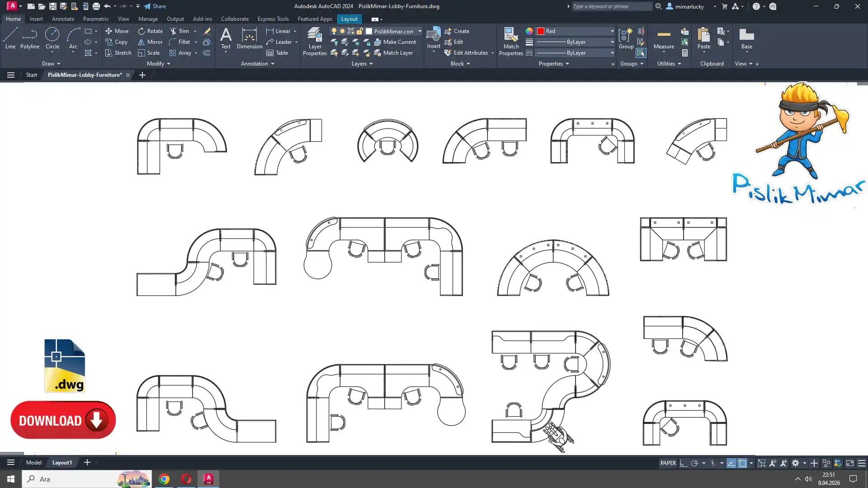Image resolution: width=868 pixels, height=488 pixels.
Task: Toggle PAPER space mode in the status bar
Action: pos(668,463)
